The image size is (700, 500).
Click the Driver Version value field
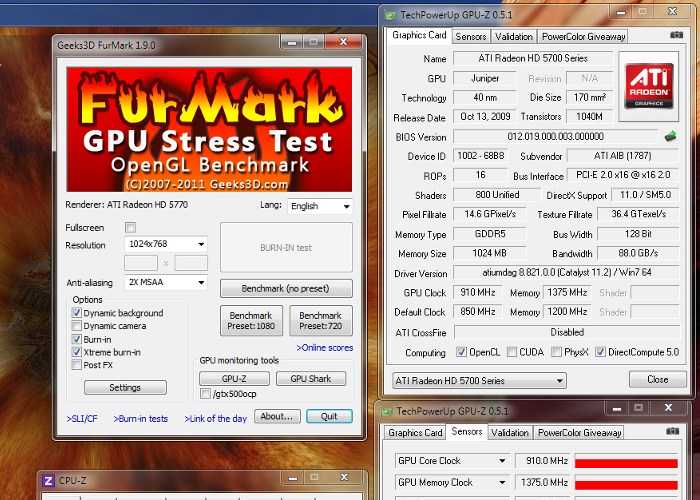(566, 272)
